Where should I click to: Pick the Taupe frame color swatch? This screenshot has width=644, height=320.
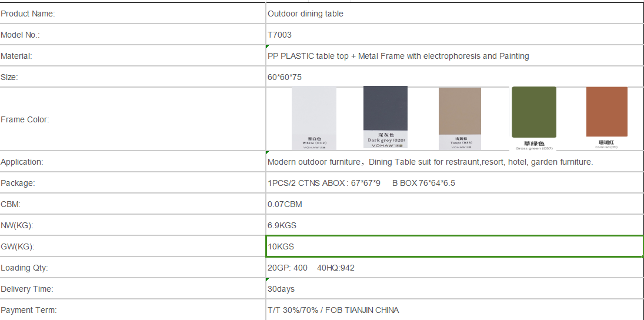click(x=460, y=117)
